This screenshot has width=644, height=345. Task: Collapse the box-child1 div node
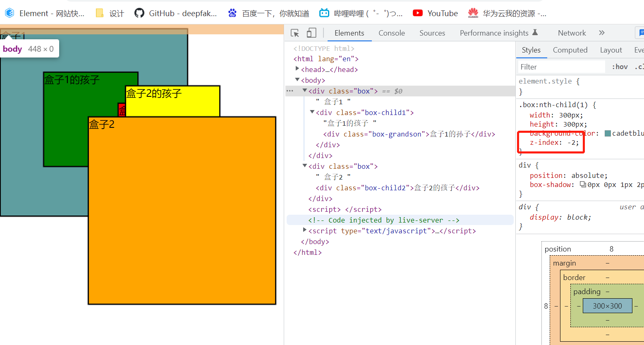point(312,112)
